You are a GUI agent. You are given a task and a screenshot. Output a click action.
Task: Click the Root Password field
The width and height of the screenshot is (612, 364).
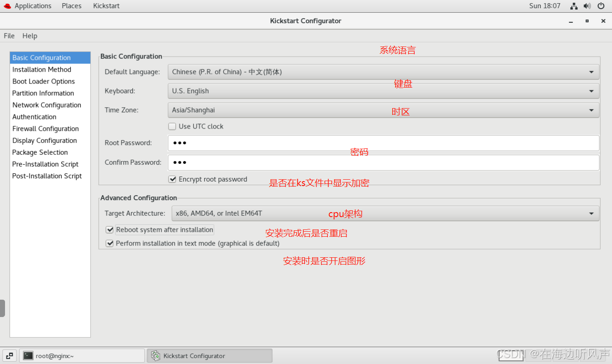pos(384,143)
